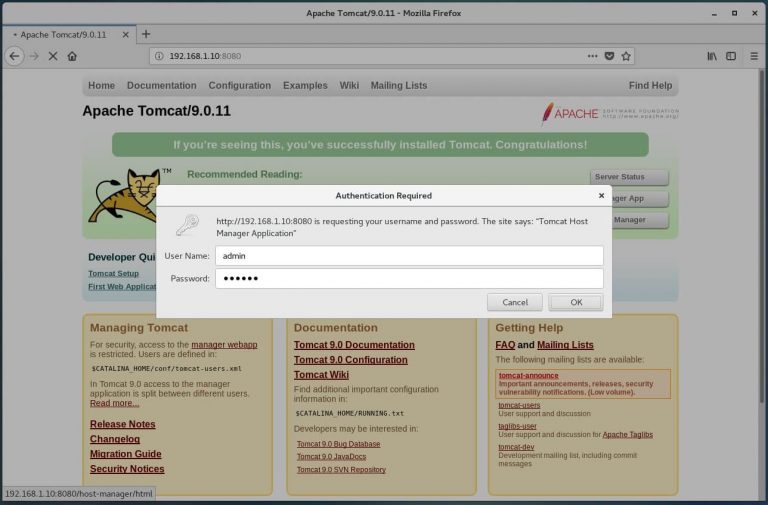The height and width of the screenshot is (505, 768).
Task: Open the Wiki navigation item
Action: [x=349, y=85]
